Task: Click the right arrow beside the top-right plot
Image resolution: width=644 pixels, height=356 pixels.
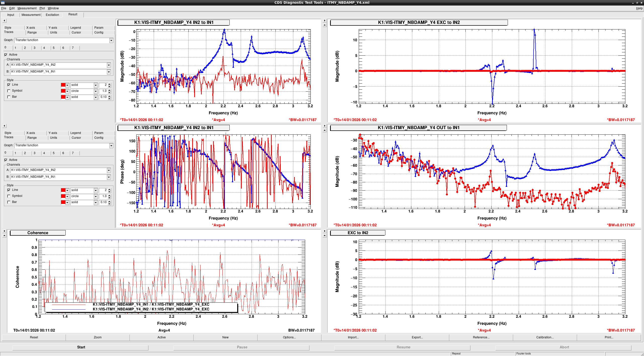Action: point(325,21)
